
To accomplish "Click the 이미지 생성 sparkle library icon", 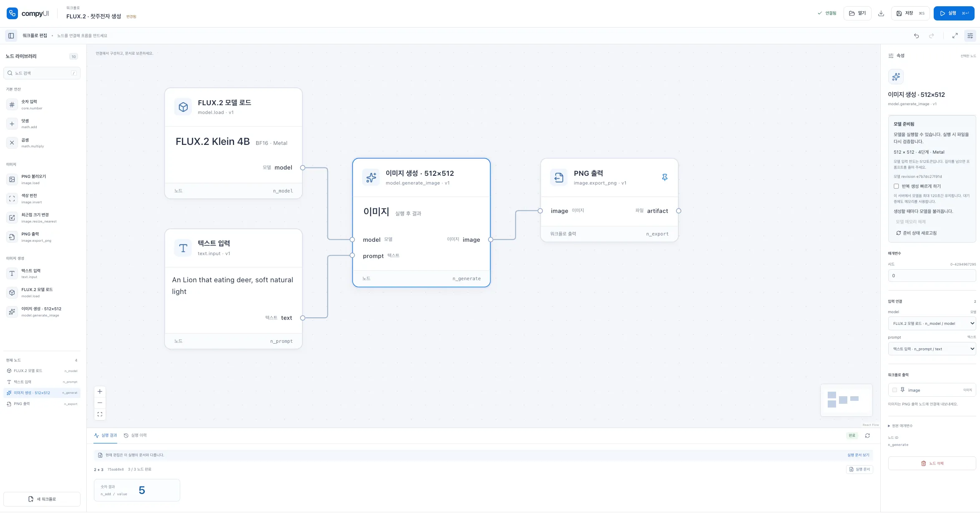I will [x=12, y=312].
